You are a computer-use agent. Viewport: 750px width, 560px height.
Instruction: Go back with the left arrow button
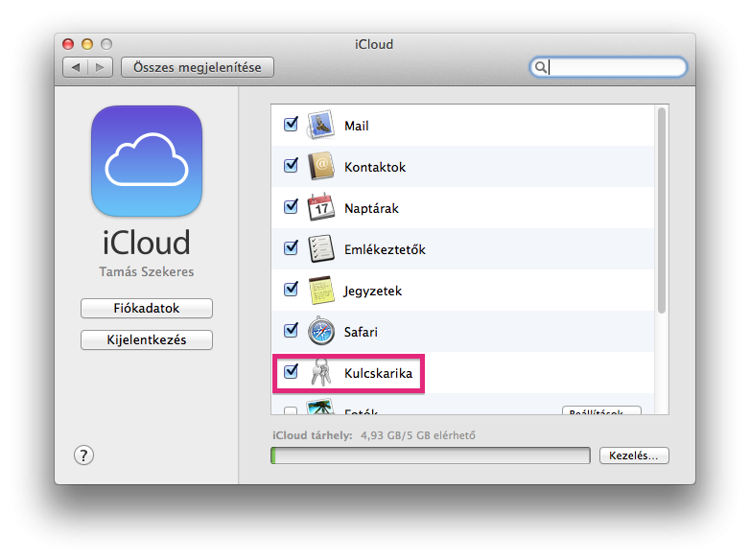tap(75, 67)
